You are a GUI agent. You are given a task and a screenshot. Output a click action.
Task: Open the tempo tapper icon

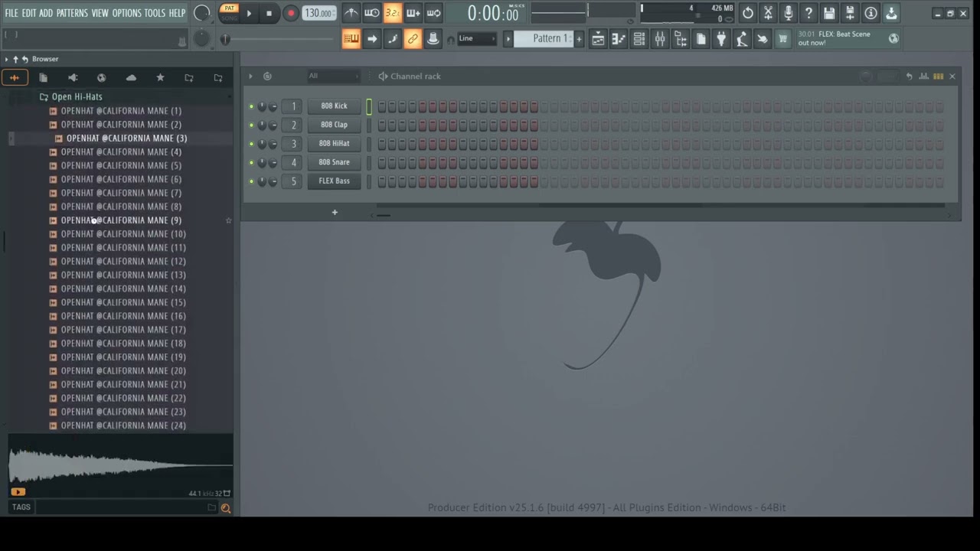742,39
